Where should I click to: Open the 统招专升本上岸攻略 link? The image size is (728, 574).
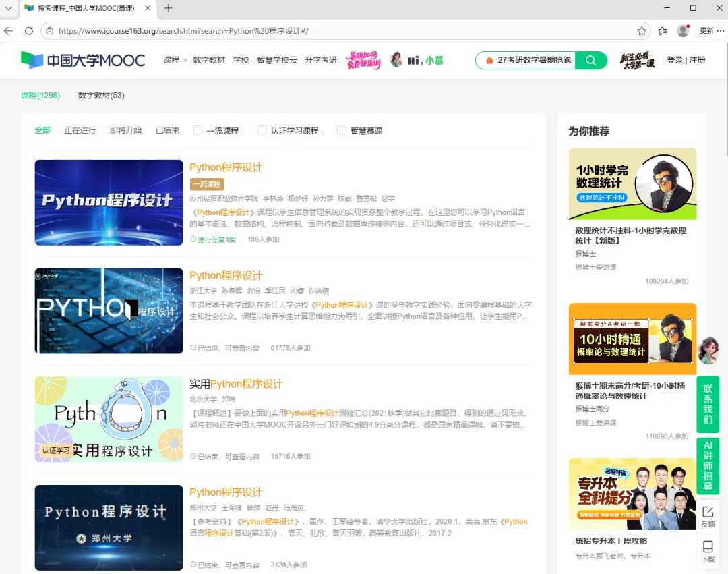(611, 541)
